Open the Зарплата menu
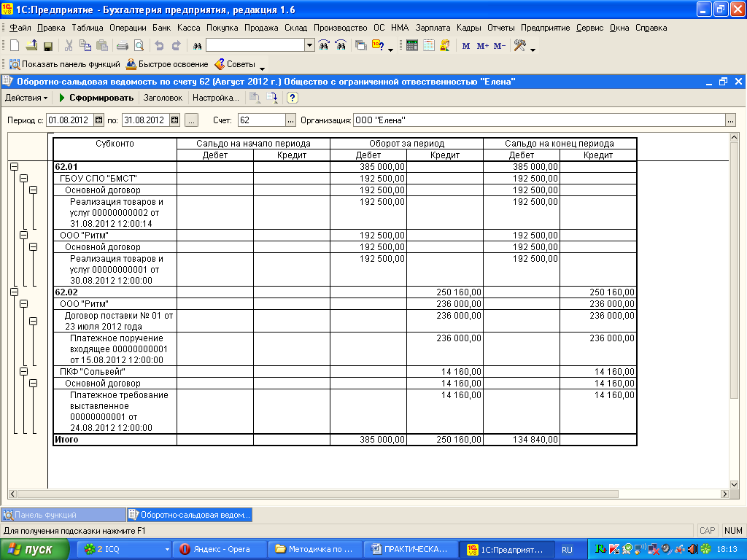The image size is (747, 560). [x=433, y=28]
